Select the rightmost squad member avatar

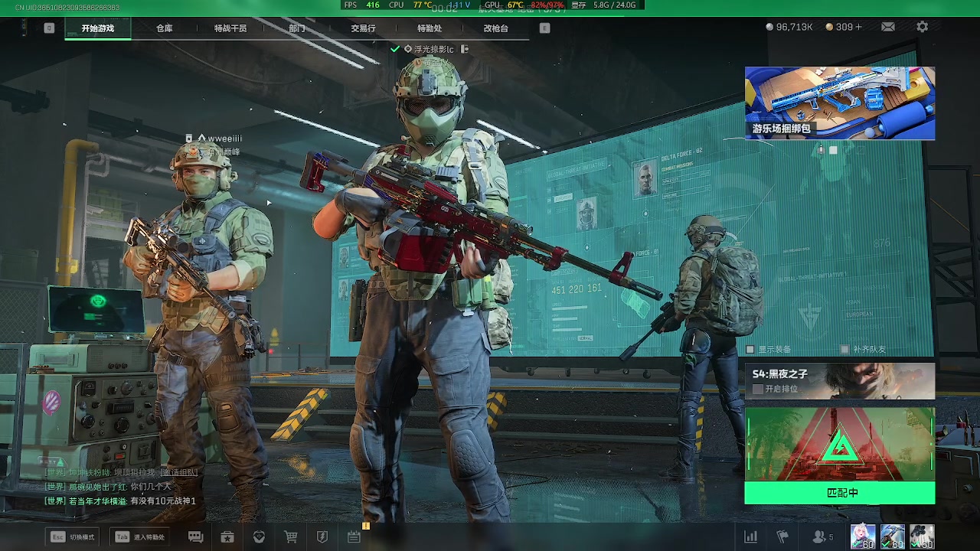922,536
